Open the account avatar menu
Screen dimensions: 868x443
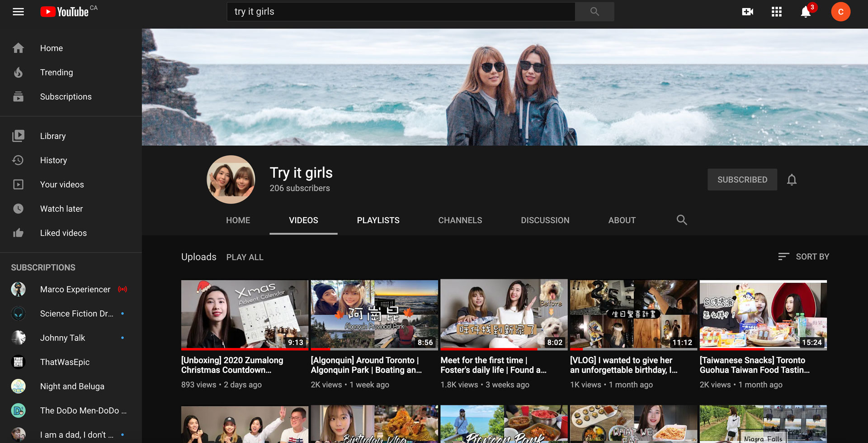(841, 12)
